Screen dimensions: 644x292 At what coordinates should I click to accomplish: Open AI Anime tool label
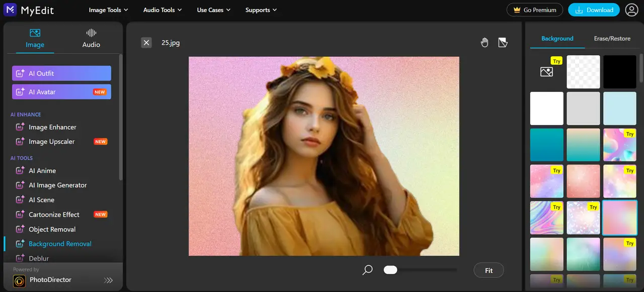pos(42,171)
